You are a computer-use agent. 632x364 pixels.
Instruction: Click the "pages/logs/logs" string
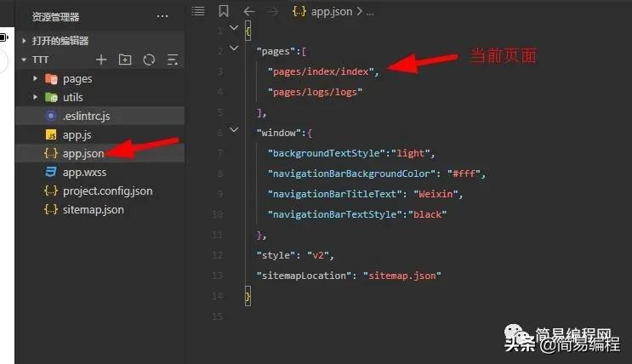(316, 93)
